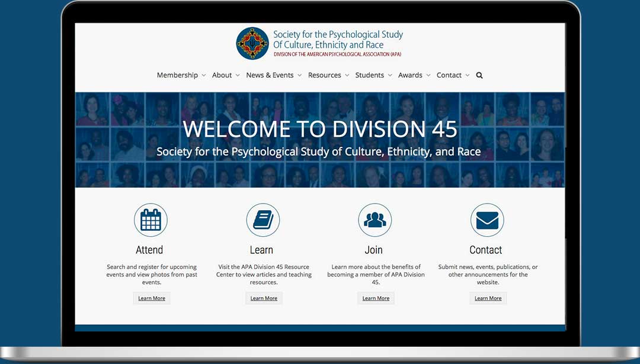Open the Awards menu item
The height and width of the screenshot is (364, 640).
tap(410, 75)
